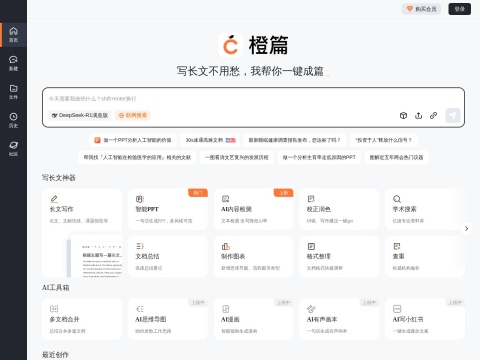This screenshot has height=360, width=480.
Task: Click the AI写小红书 card icon
Action: pyautogui.click(x=397, y=309)
